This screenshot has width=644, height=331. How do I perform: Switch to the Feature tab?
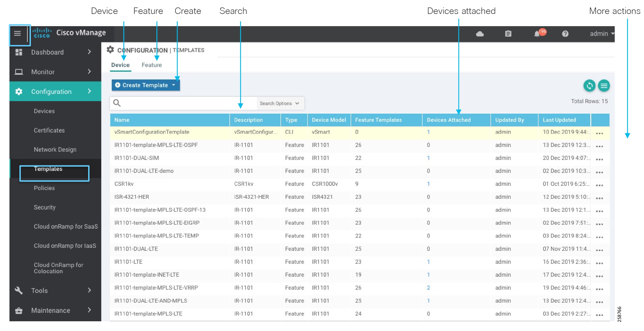(152, 65)
